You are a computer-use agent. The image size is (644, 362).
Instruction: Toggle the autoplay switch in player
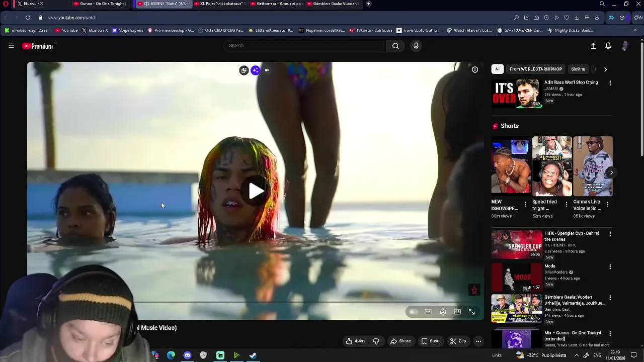coord(413,312)
